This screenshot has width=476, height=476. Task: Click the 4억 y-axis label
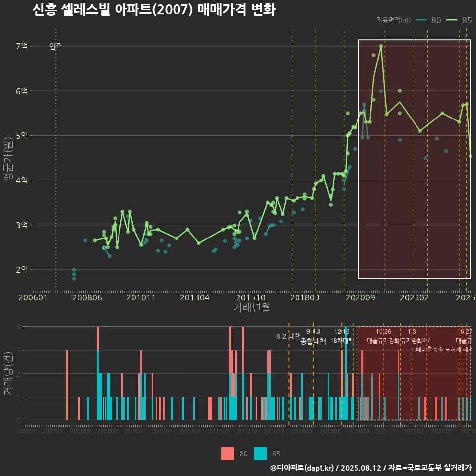pos(22,180)
